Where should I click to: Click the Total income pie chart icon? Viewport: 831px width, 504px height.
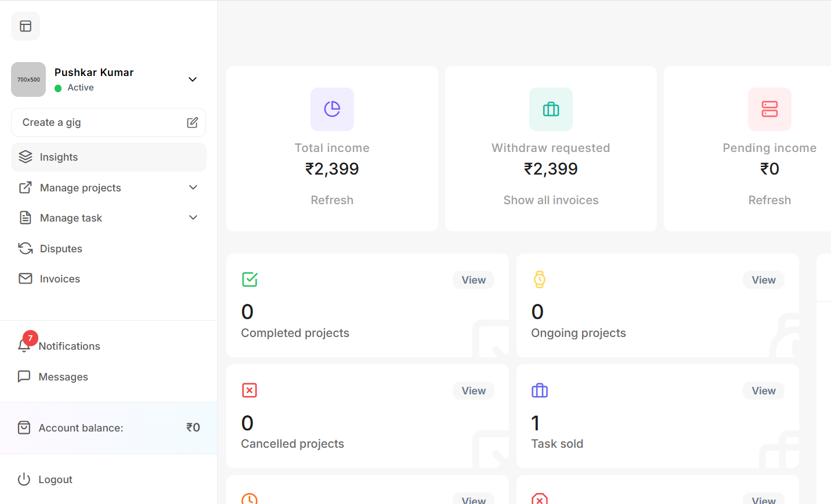click(332, 109)
